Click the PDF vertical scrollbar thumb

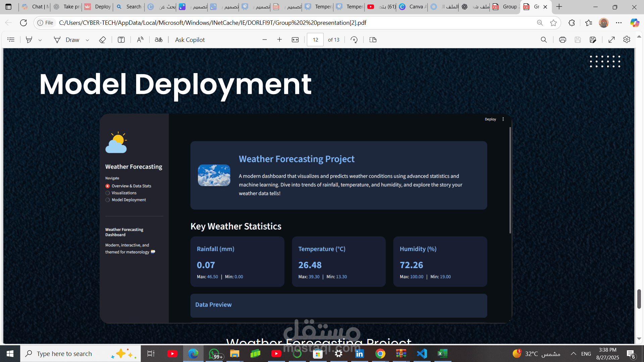click(639, 299)
